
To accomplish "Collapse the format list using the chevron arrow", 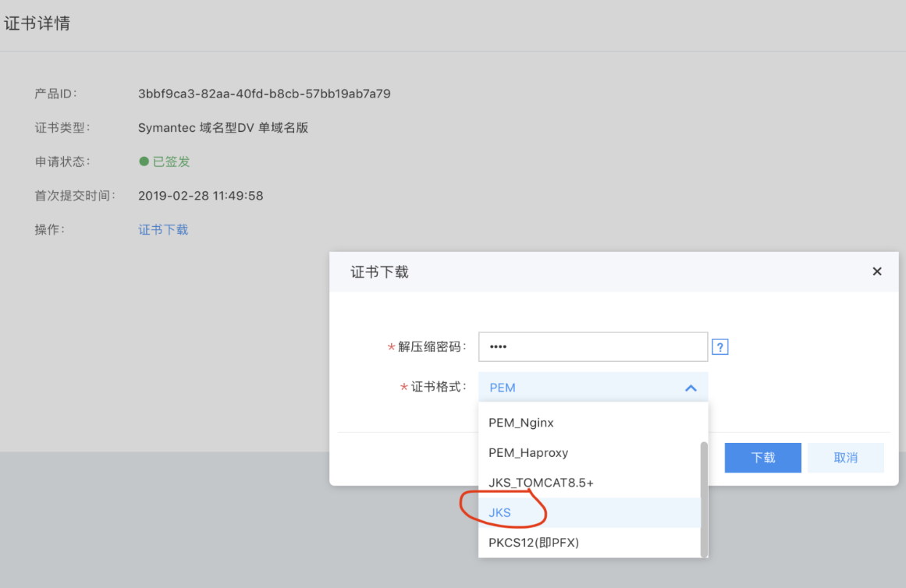I will pos(691,388).
